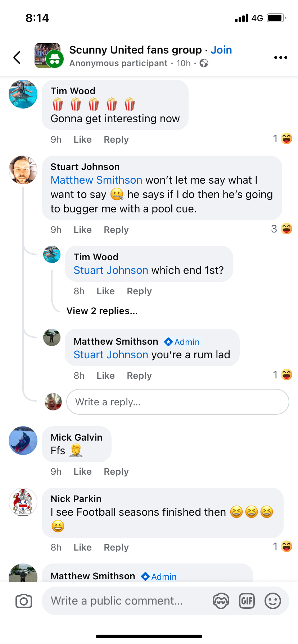Viewport: 298px width, 644px height.
Task: Open the Matthew Smithson mention in Stuart's comment
Action: click(x=96, y=180)
